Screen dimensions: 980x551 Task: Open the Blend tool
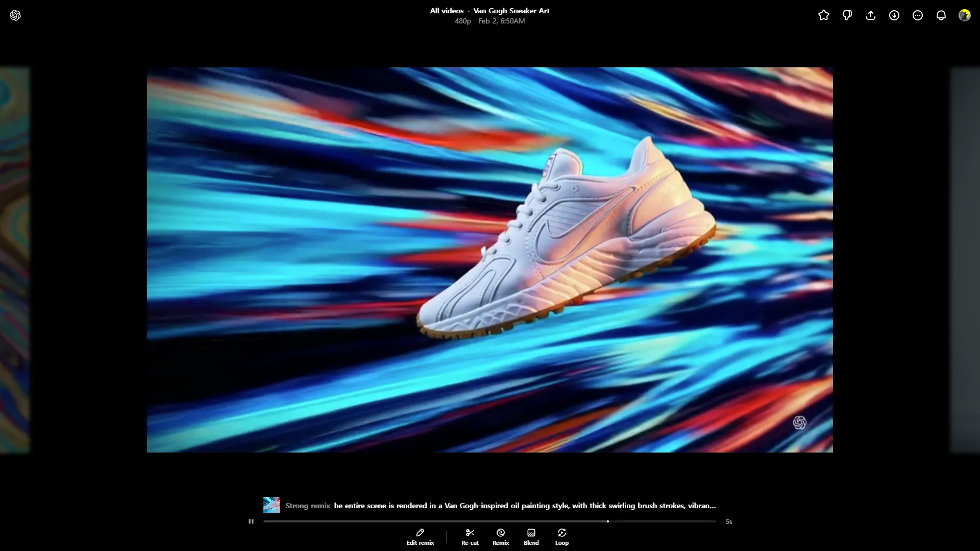[531, 537]
